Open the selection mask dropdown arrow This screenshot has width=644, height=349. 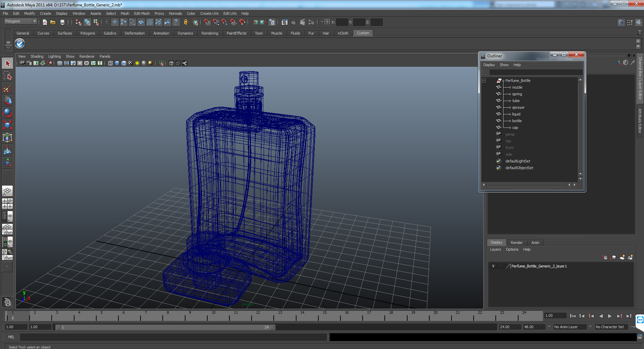tap(107, 22)
